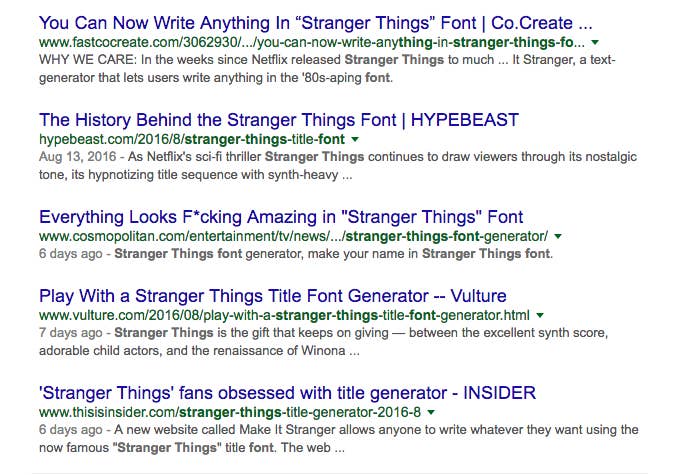
Task: Click the Make It Stranger snippet description
Action: (x=338, y=438)
